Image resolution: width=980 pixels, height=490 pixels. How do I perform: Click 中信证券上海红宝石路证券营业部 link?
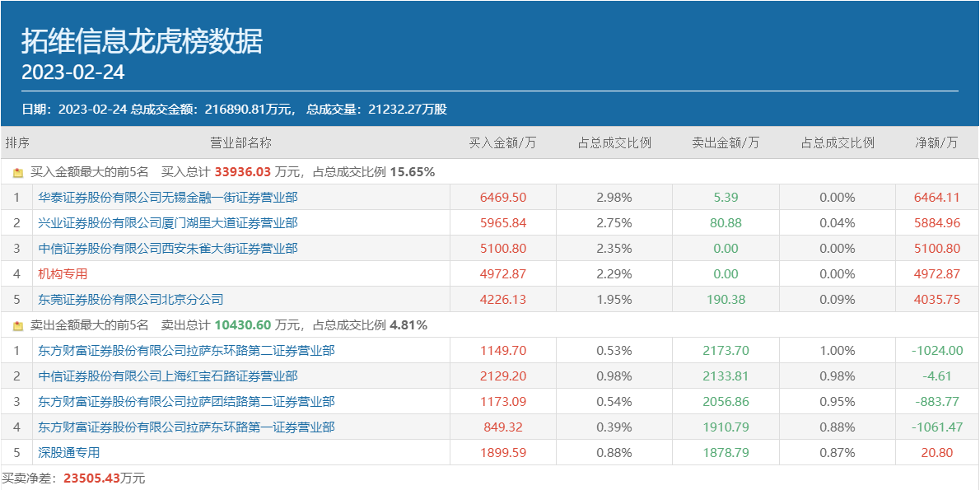click(x=167, y=376)
